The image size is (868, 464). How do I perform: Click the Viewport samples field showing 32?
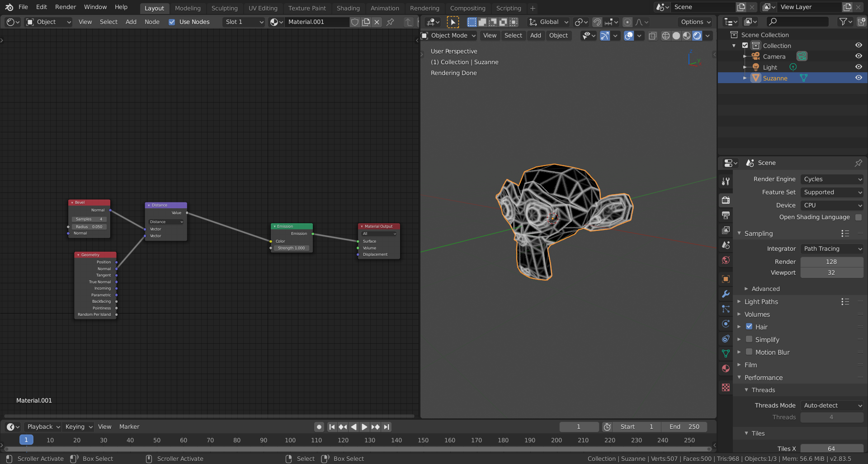coord(832,273)
